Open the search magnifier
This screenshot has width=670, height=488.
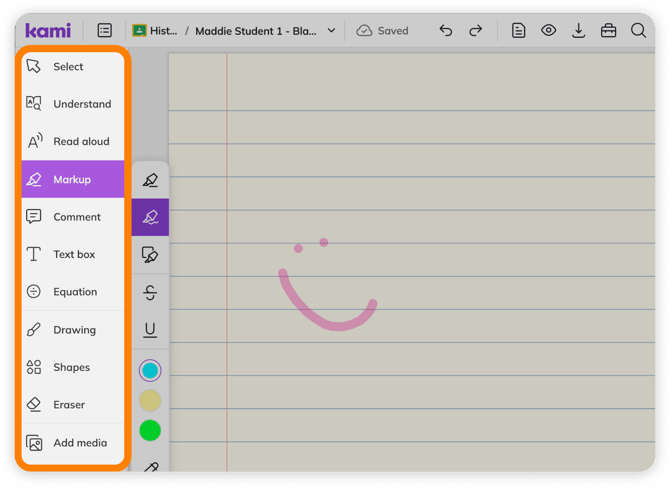point(638,31)
